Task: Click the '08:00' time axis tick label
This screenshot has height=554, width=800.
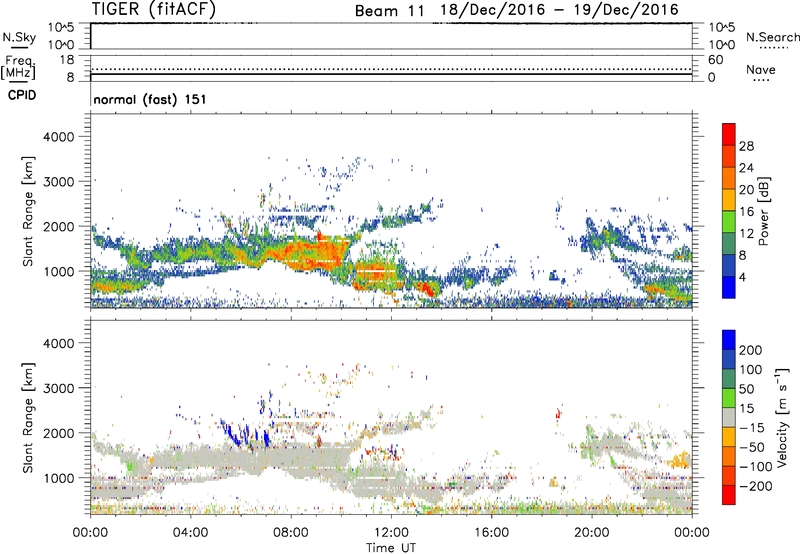Action: 291,533
